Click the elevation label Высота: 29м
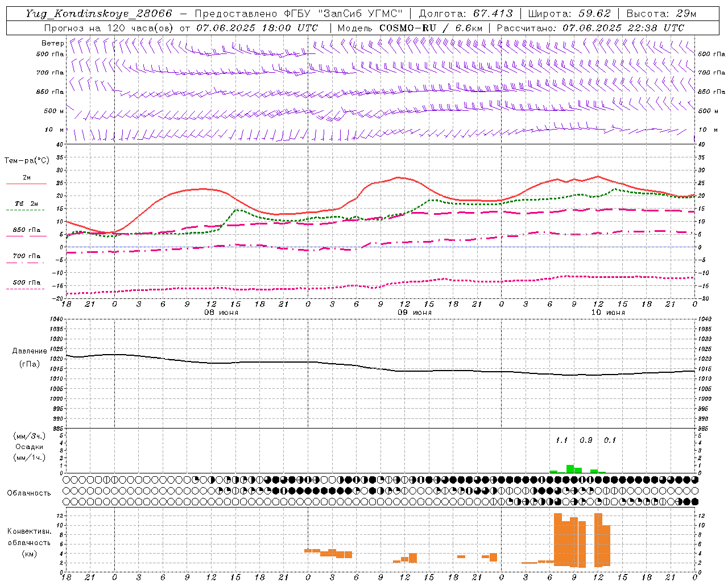 click(x=661, y=14)
